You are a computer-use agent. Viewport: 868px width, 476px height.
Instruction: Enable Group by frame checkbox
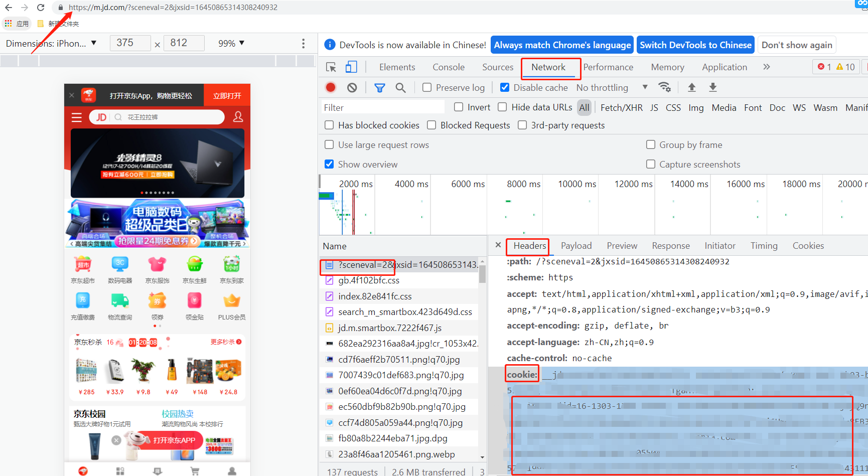[651, 144]
